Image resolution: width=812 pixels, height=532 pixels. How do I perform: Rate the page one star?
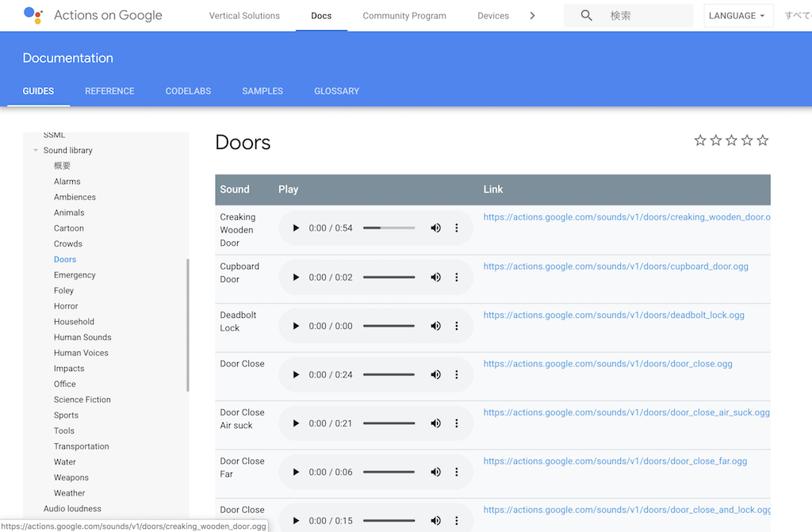point(700,140)
